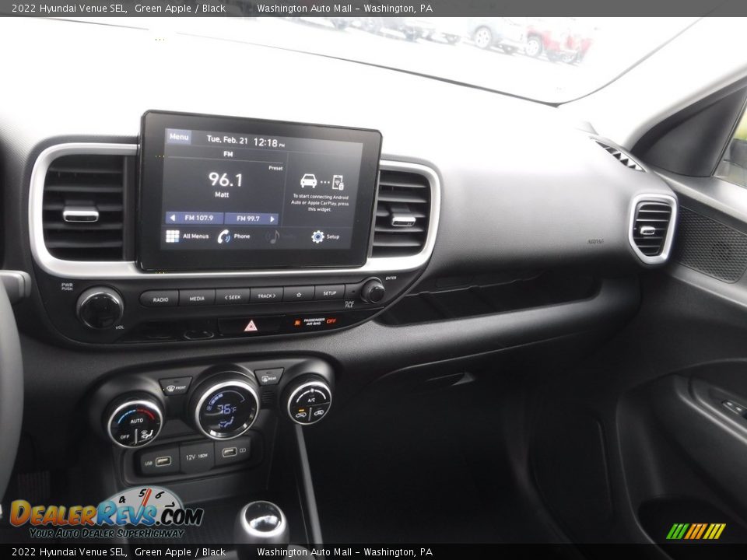Tap the Phone handset icon
This screenshot has height=560, width=747.
coord(223,236)
